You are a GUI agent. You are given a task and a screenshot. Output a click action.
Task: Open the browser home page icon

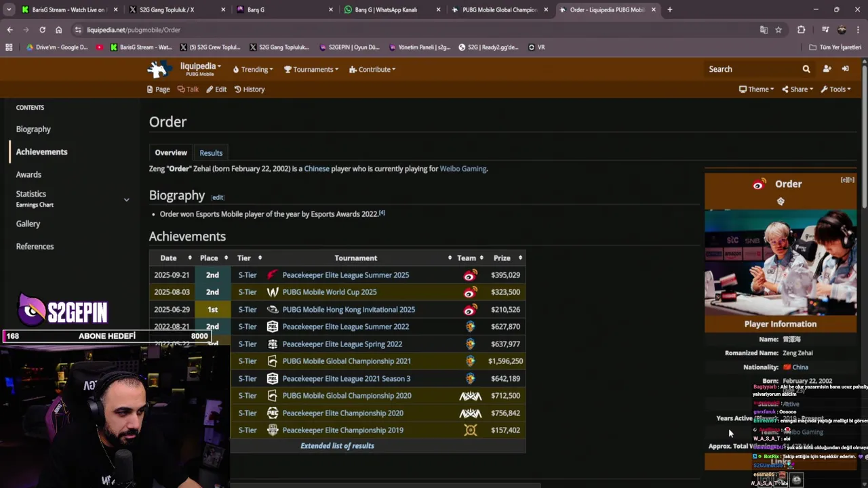click(58, 30)
